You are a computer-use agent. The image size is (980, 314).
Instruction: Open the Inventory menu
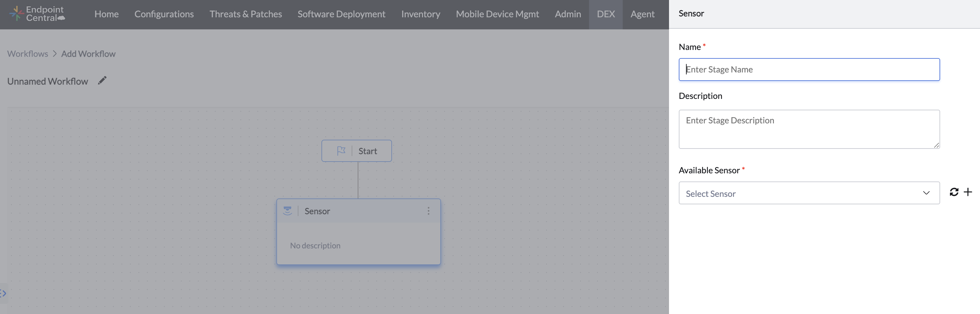[420, 14]
